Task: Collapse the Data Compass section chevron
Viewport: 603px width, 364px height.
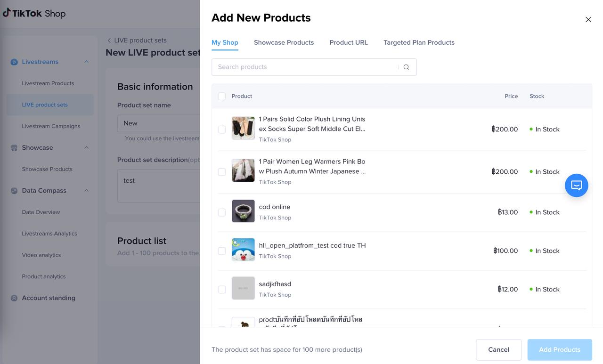Action: [86, 191]
